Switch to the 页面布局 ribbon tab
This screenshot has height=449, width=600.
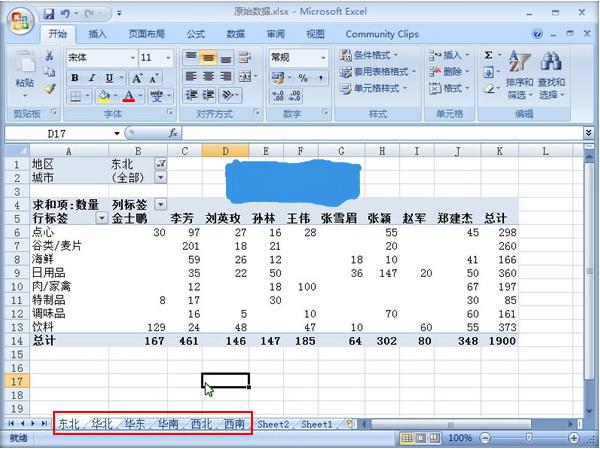[147, 34]
